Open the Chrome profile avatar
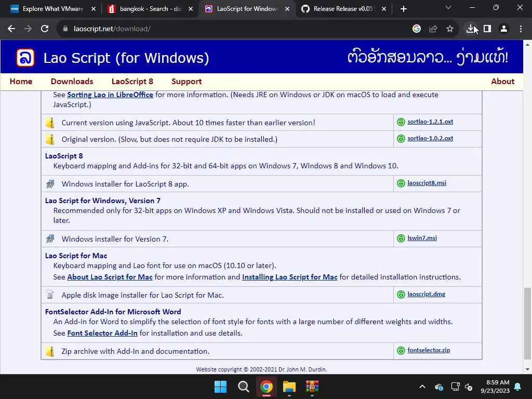Image resolution: width=532 pixels, height=399 pixels. pyautogui.click(x=504, y=29)
